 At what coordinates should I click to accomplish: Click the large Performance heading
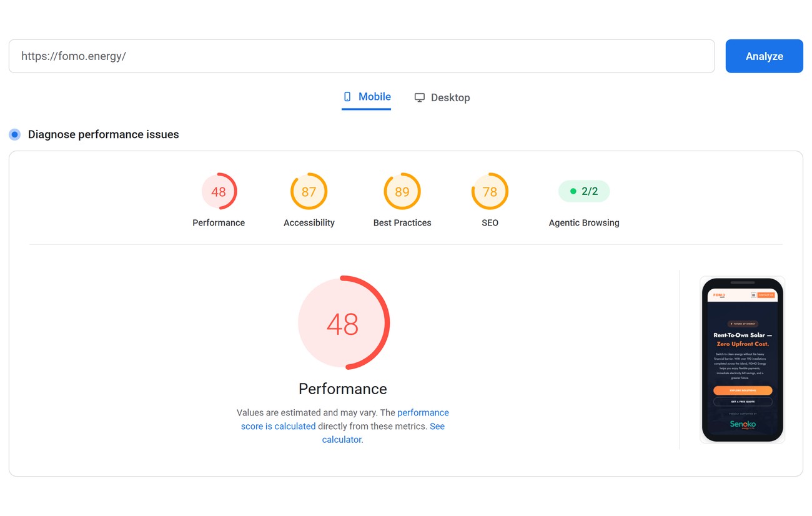(343, 389)
